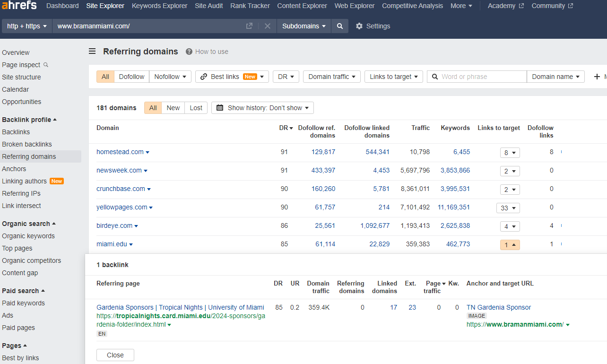Click homestead.com dofollow ref. domains 129,817
This screenshot has height=364, width=607.
click(323, 152)
